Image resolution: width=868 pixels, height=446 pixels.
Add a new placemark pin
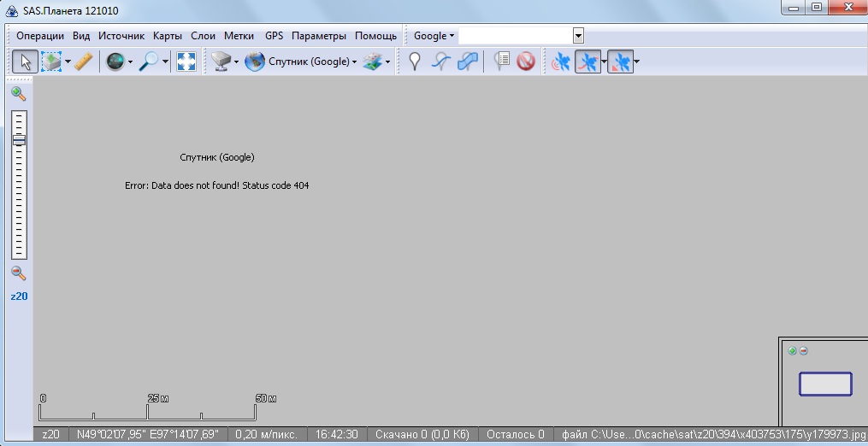(414, 62)
